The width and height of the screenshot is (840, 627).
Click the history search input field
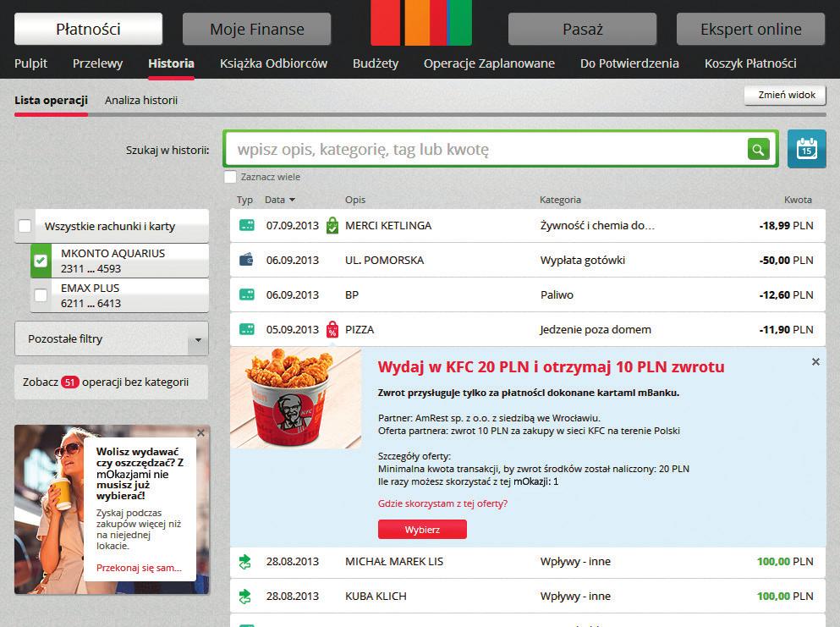485,150
